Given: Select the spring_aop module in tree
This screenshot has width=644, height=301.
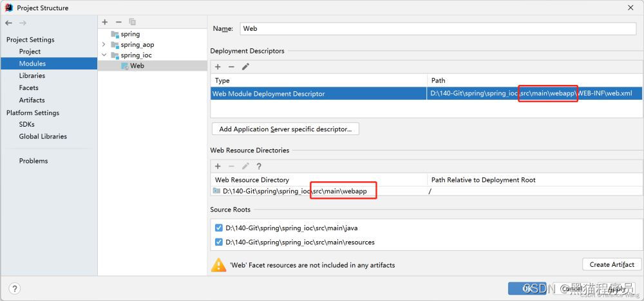Looking at the screenshot, I should click(x=137, y=44).
